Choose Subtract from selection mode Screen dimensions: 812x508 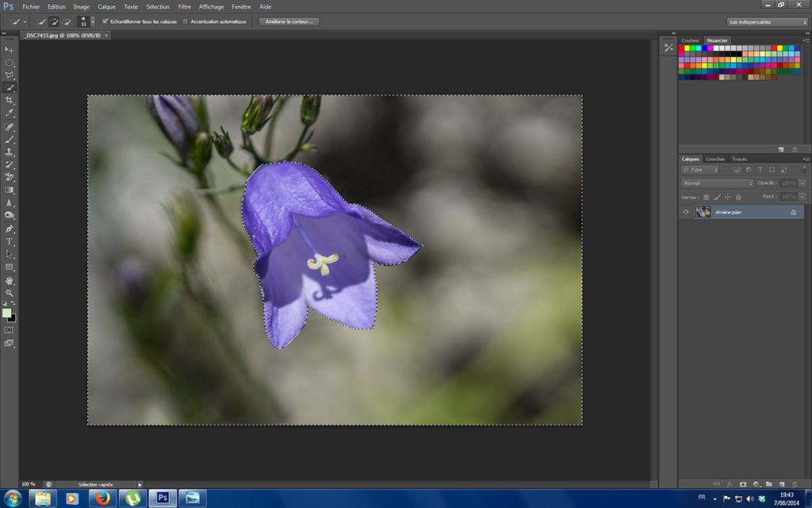point(67,21)
